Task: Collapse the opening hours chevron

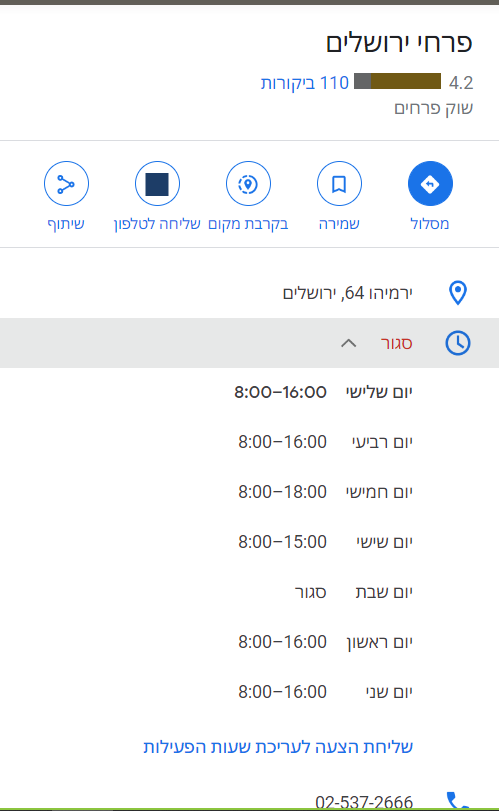Action: 349,343
